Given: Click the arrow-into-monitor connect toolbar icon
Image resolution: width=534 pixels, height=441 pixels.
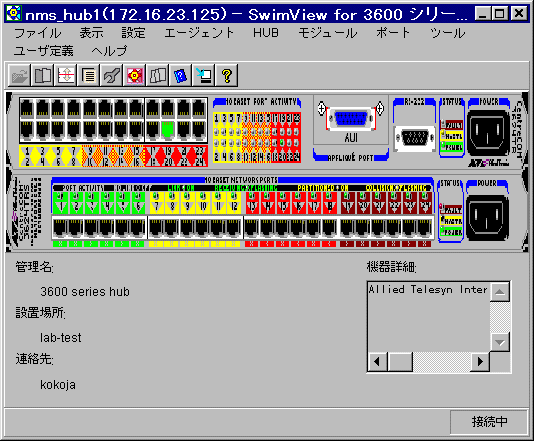Looking at the screenshot, I should pos(204,75).
